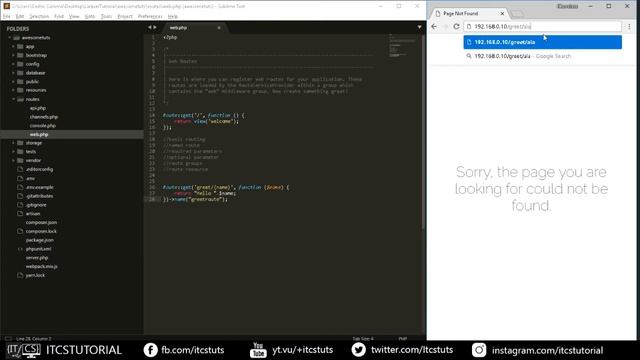The width and height of the screenshot is (640, 360).
Task: Open Chrome's three-dot menu
Action: coord(629,27)
